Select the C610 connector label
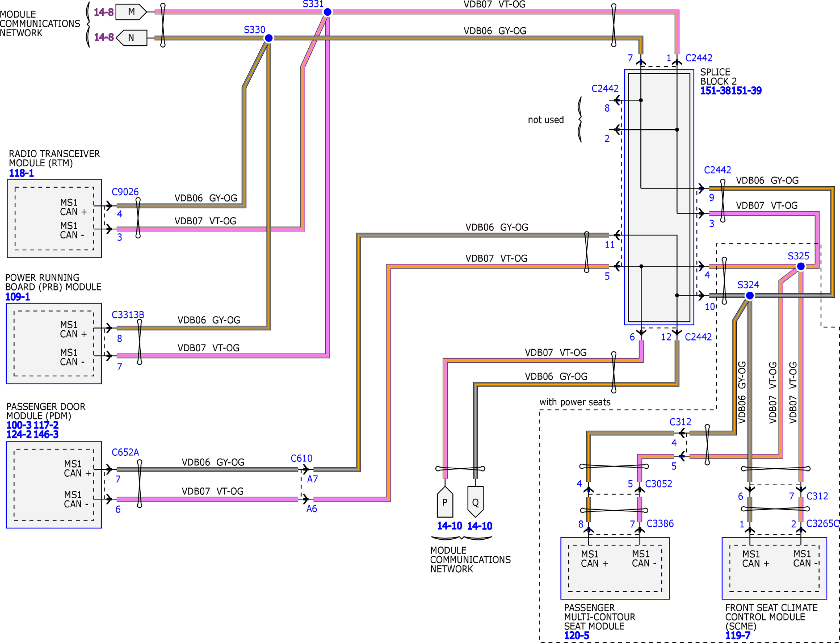 pyautogui.click(x=301, y=458)
